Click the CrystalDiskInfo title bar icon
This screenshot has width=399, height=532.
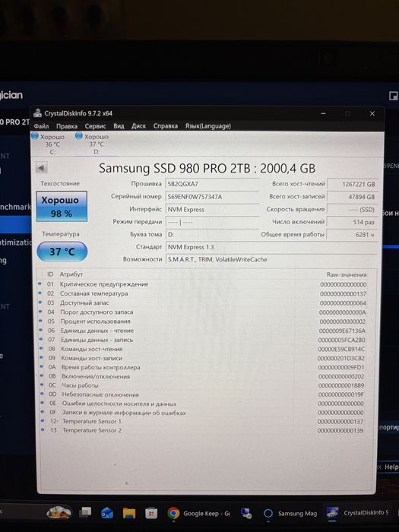(38, 113)
